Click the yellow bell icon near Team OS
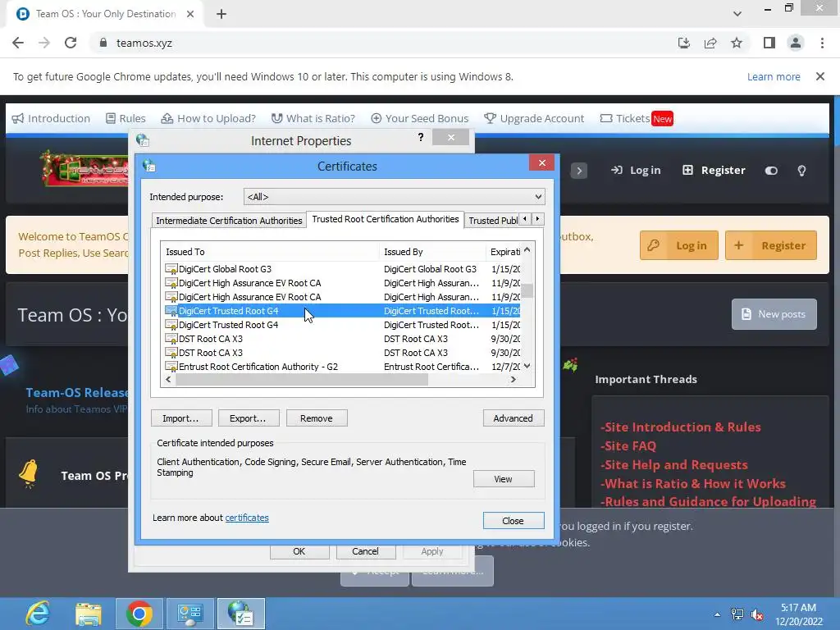840x630 pixels. pos(29,473)
